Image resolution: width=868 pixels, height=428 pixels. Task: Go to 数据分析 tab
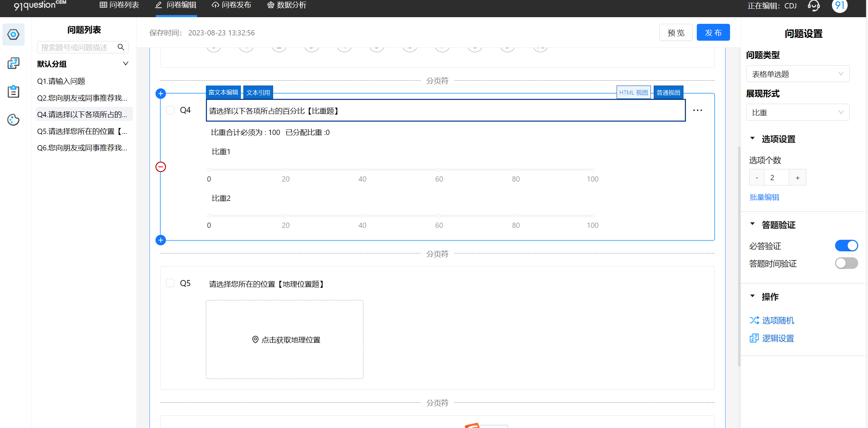pos(287,5)
